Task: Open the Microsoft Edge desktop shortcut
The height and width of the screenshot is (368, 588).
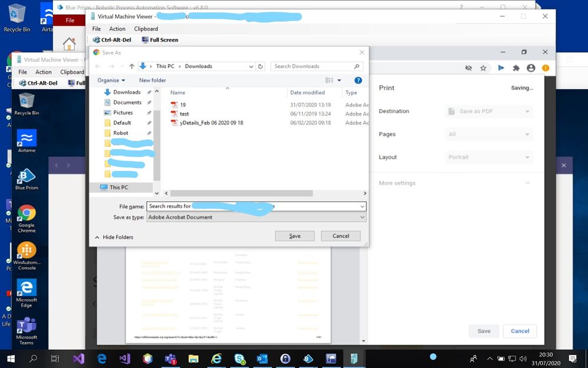Action: coord(27,293)
